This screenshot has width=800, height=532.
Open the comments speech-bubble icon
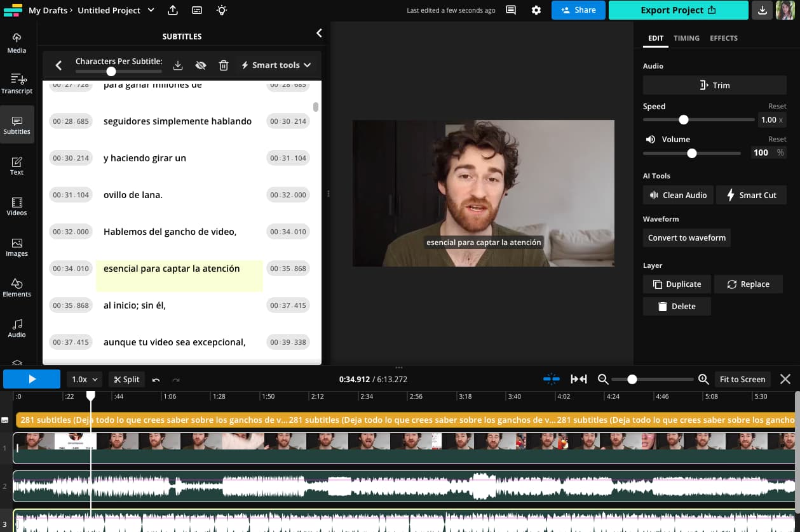pyautogui.click(x=511, y=10)
